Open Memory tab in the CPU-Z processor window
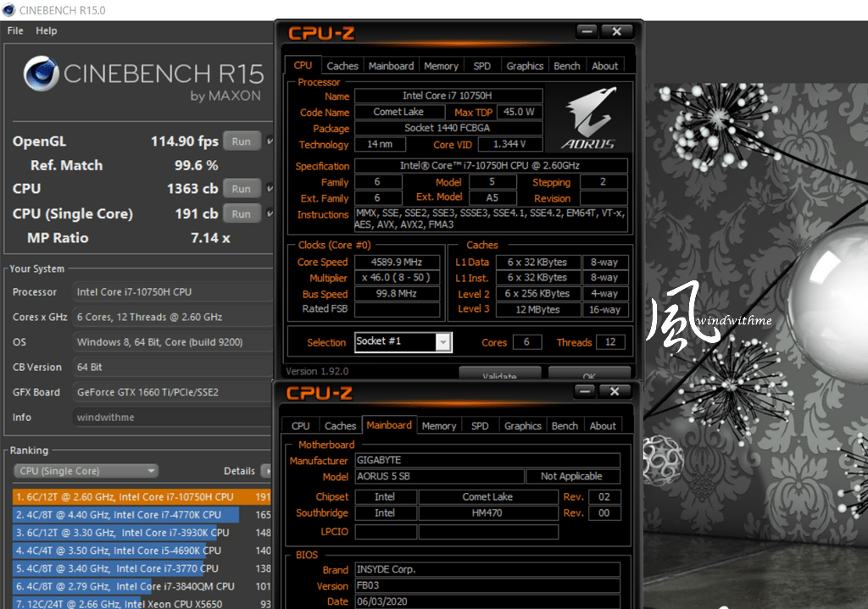Screen dimensions: 868x609 [441, 66]
